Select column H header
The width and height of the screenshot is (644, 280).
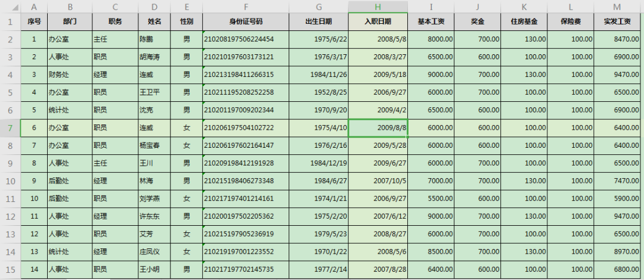click(x=378, y=7)
